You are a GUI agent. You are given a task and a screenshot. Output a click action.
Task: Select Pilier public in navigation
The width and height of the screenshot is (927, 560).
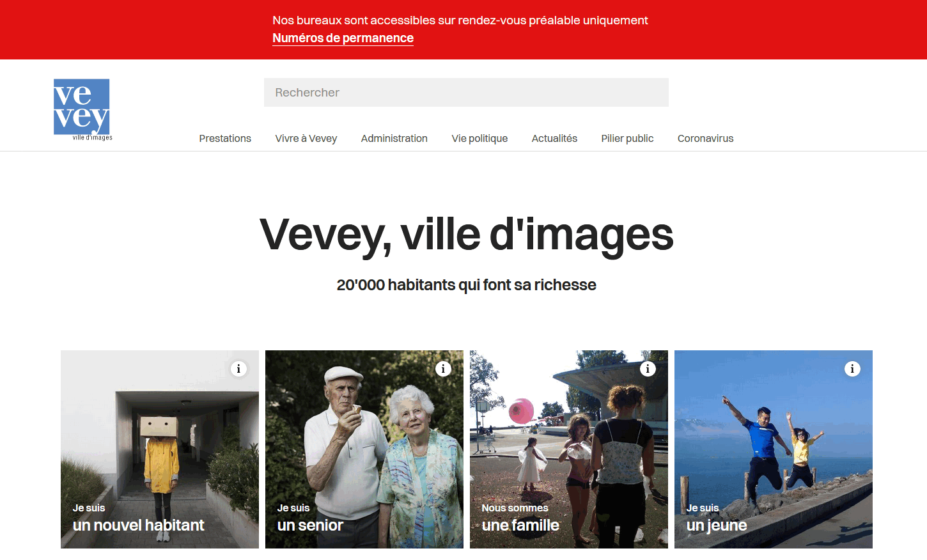click(627, 138)
